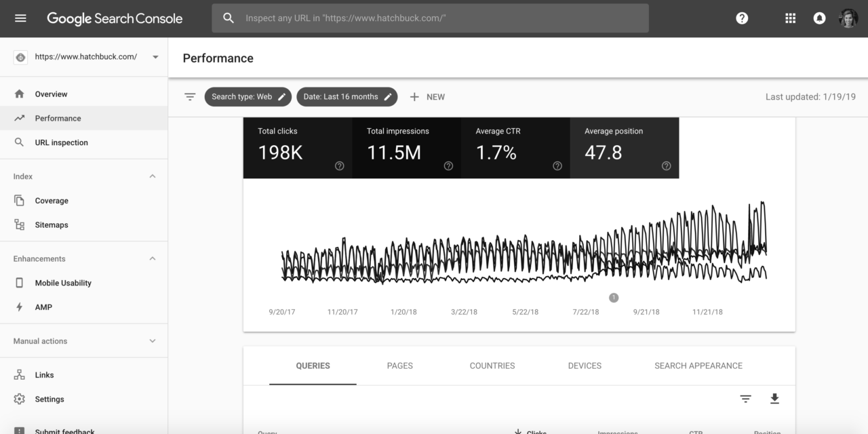Click the hatchbuck.com property icon

click(20, 57)
